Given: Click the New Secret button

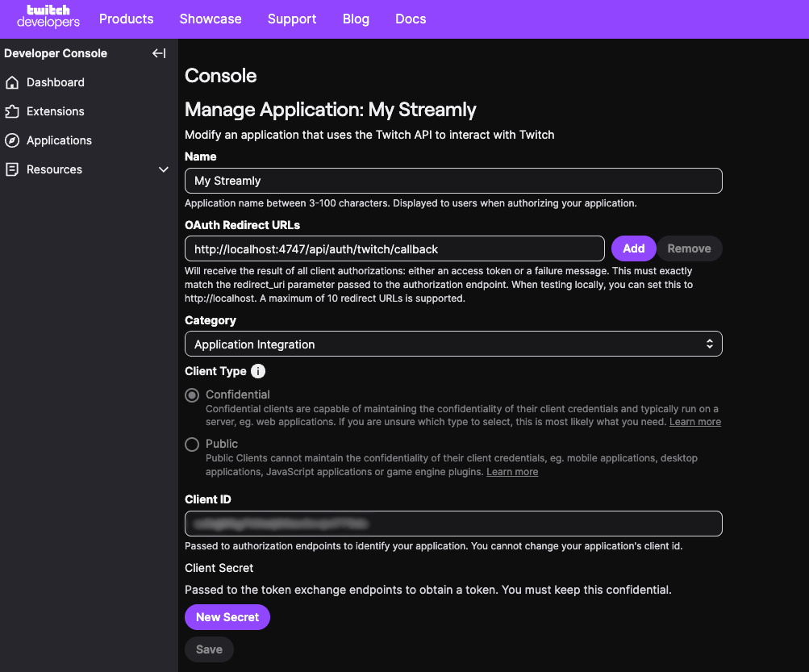Looking at the screenshot, I should coord(227,617).
